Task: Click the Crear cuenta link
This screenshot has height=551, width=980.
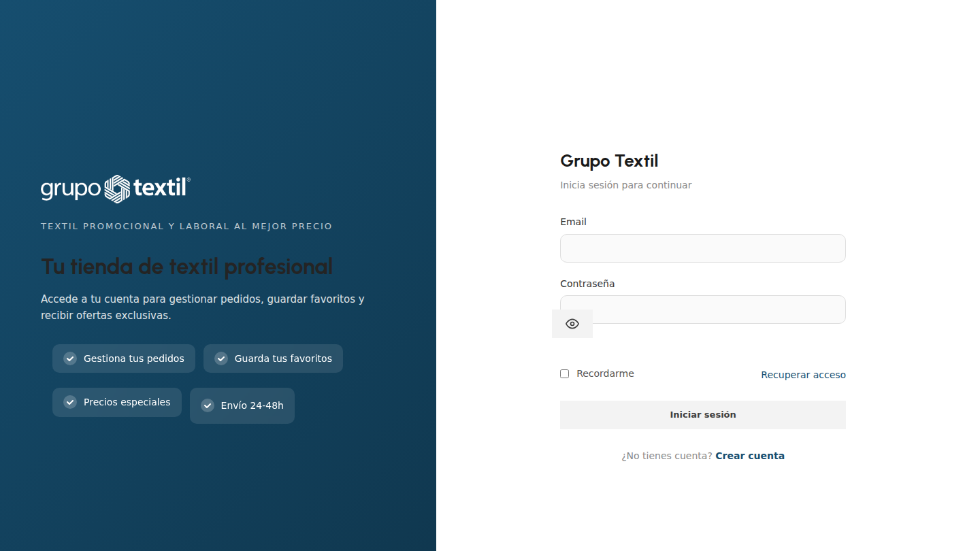Action: click(x=750, y=455)
